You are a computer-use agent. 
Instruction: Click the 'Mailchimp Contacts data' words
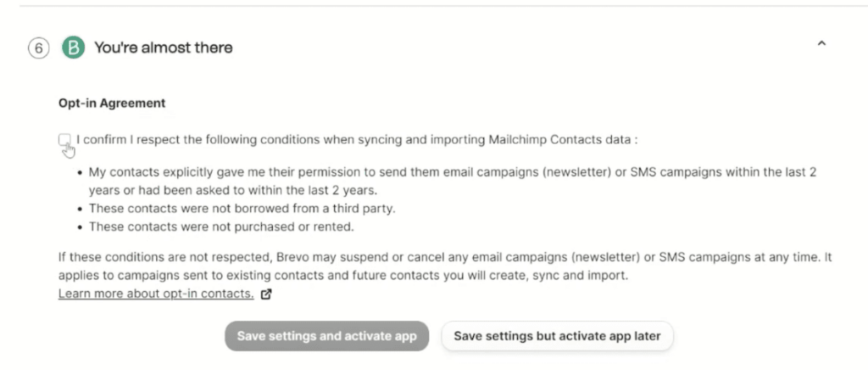tap(559, 139)
